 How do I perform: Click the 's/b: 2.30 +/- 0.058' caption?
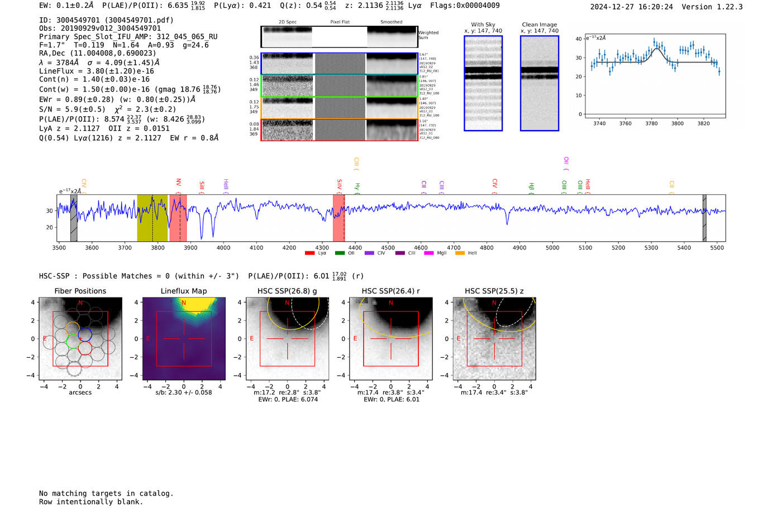point(184,392)
